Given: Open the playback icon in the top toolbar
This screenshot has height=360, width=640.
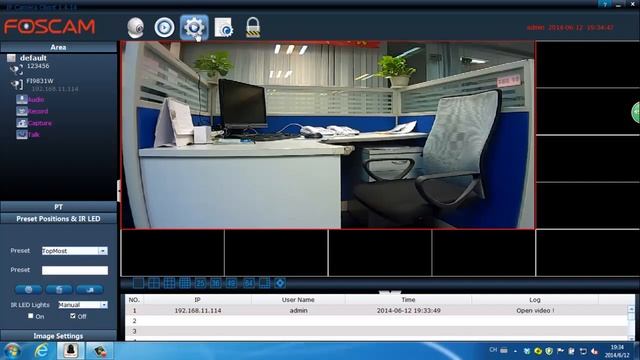Looking at the screenshot, I should point(164,28).
